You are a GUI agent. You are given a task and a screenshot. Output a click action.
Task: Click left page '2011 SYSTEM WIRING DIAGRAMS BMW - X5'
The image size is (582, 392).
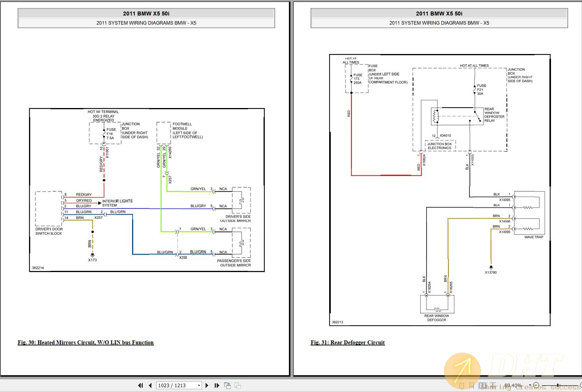point(146,23)
